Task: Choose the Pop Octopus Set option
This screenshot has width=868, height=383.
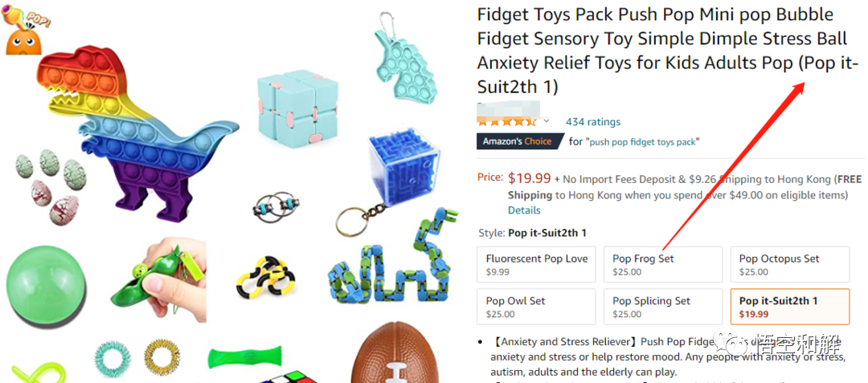Action: pyautogui.click(x=790, y=264)
